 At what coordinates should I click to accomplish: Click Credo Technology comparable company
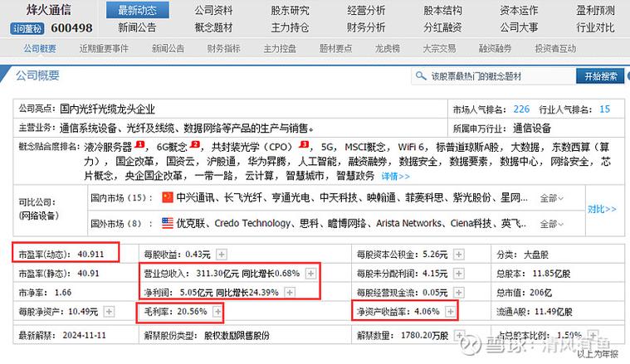252,223
